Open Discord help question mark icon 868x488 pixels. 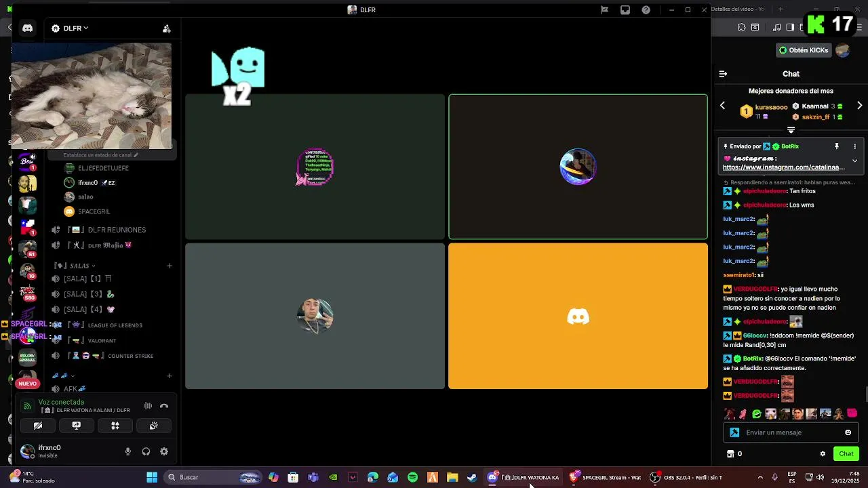(646, 10)
